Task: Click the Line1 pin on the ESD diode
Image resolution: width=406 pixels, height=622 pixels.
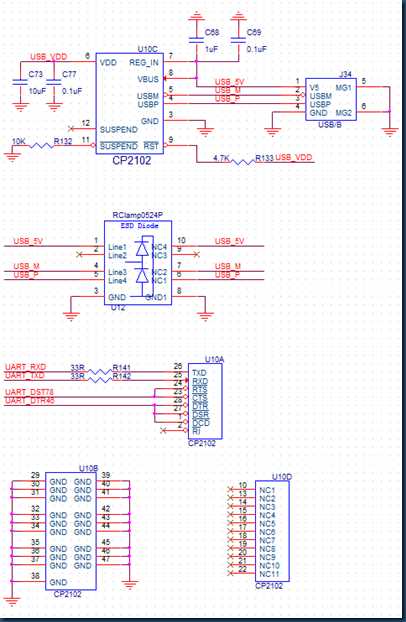Action: click(117, 247)
